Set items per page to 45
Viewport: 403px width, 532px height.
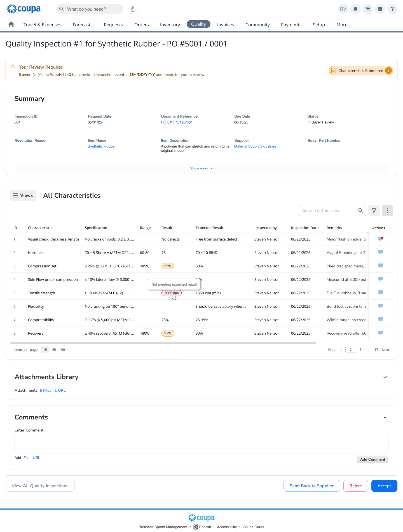click(54, 349)
